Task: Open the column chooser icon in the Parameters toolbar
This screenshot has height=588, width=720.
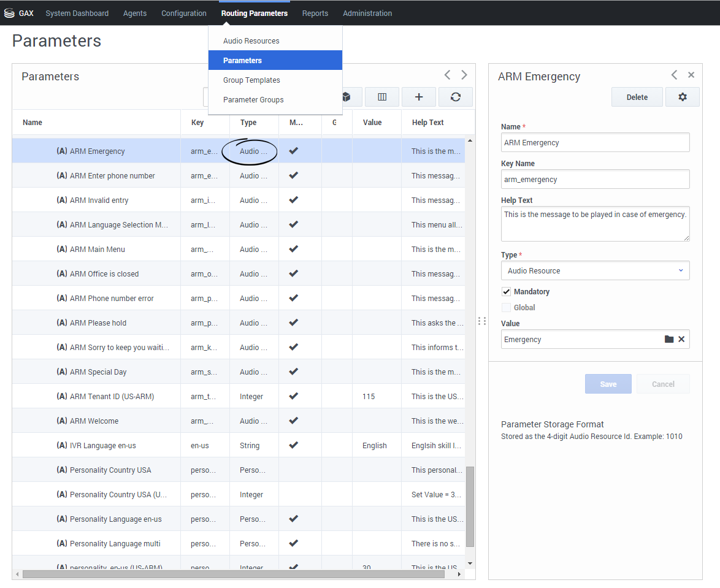Action: pyautogui.click(x=382, y=97)
